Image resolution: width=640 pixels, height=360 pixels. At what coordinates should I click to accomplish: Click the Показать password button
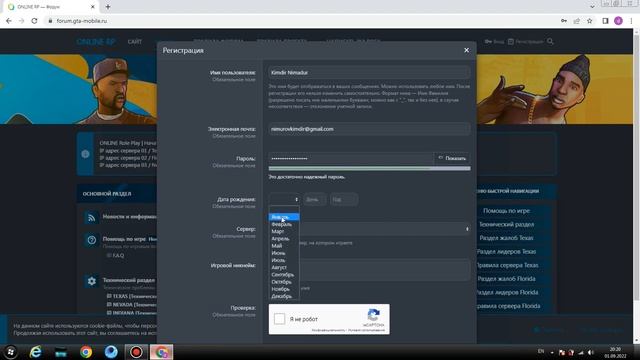pyautogui.click(x=452, y=158)
